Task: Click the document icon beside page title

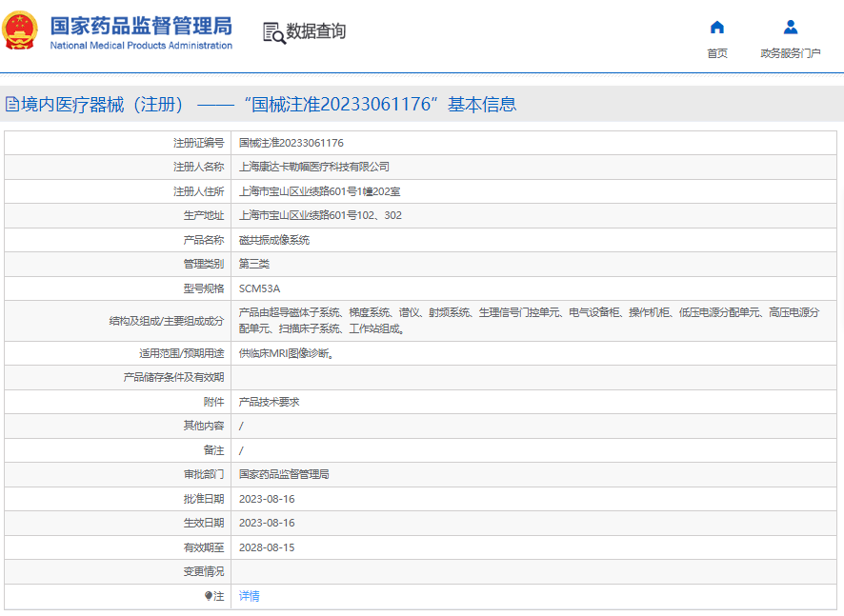Action: (x=12, y=104)
